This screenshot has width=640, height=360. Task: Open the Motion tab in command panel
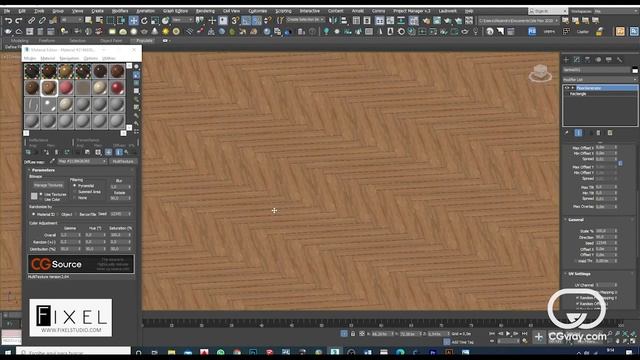[598, 60]
